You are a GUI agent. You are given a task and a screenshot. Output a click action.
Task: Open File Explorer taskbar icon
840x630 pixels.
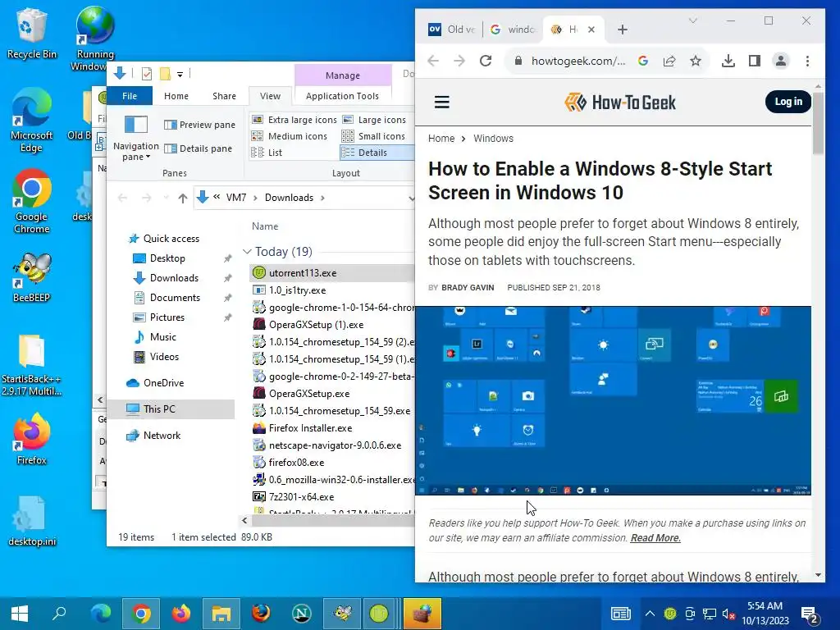tap(221, 613)
